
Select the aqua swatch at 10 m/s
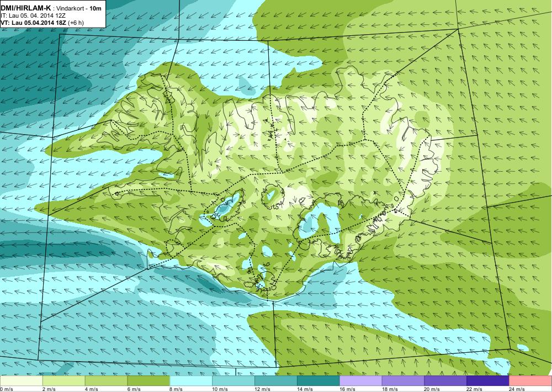point(233,381)
